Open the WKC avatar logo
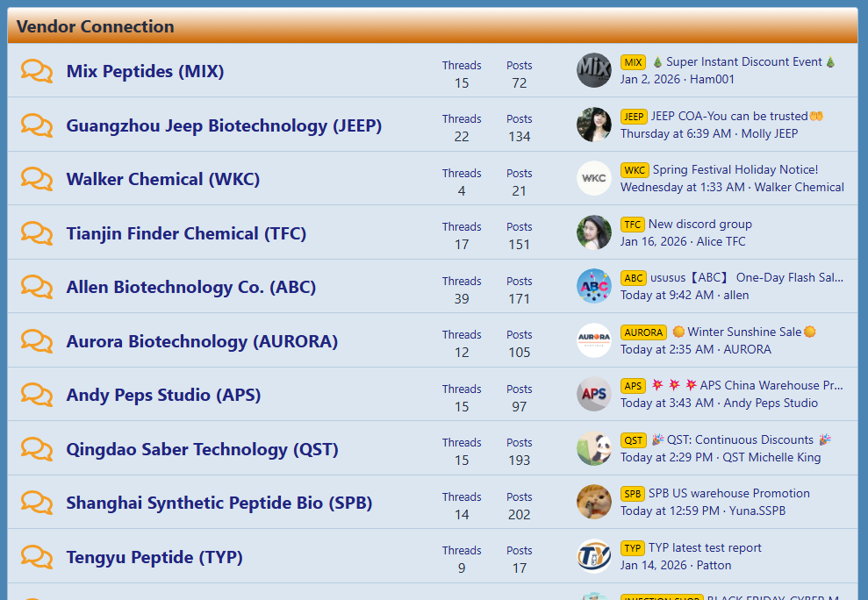Screen dimensions: 868x600 click(x=594, y=178)
